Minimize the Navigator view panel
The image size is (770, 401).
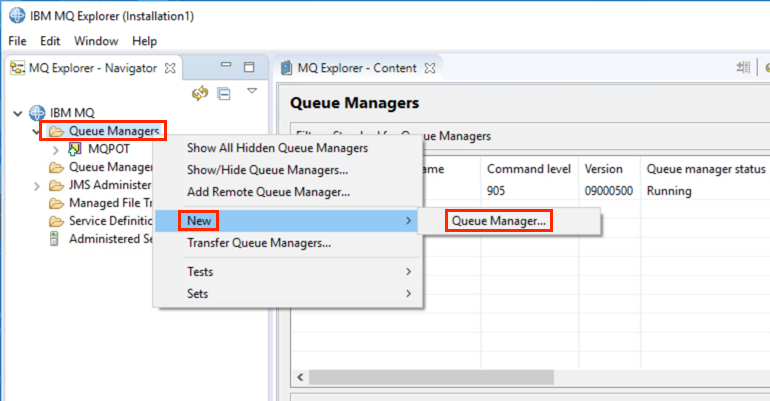(x=226, y=65)
